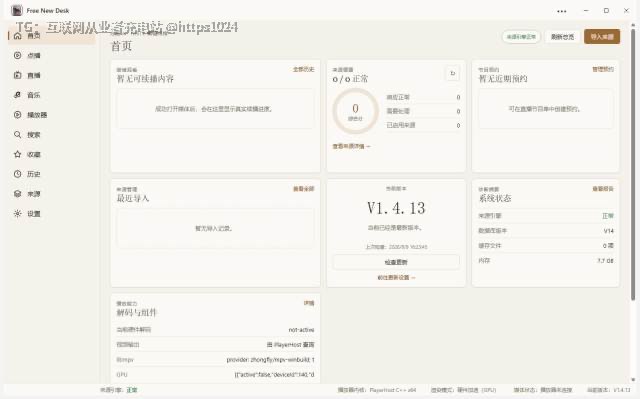Click the 最近导入 card heading
Viewport: 640px width, 399px height.
[x=133, y=198]
